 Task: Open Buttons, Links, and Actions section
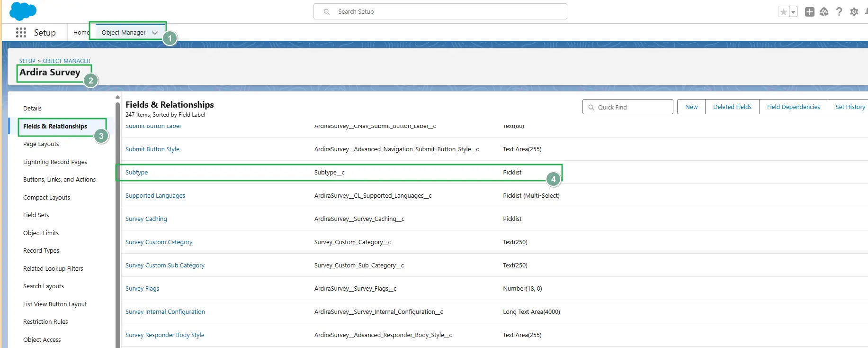[59, 179]
